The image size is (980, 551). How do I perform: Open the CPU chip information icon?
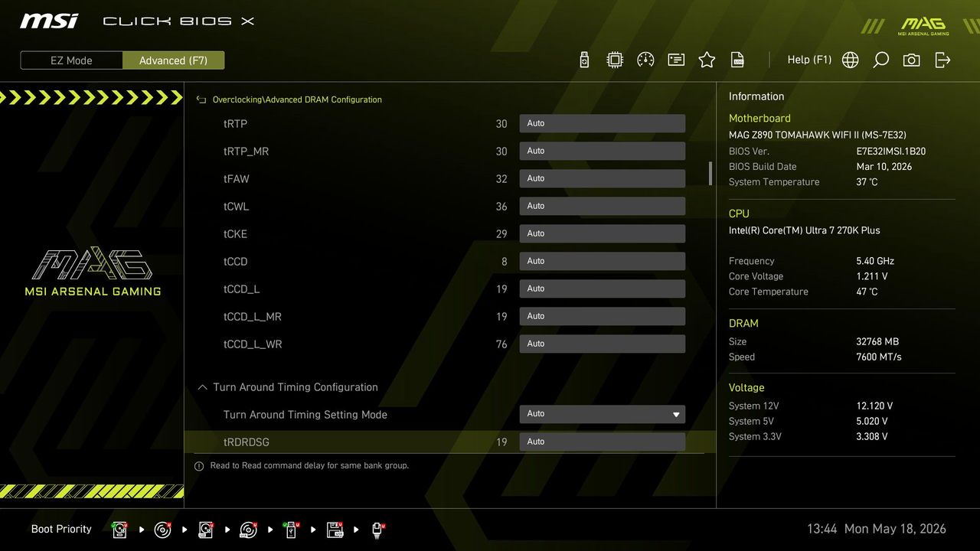pos(615,60)
